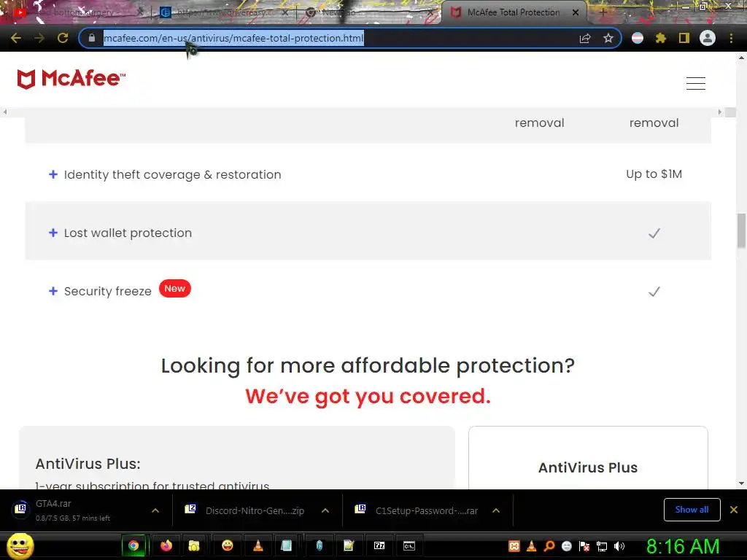Switch to Chrome in the taskbar
This screenshot has width=747, height=560.
click(133, 545)
